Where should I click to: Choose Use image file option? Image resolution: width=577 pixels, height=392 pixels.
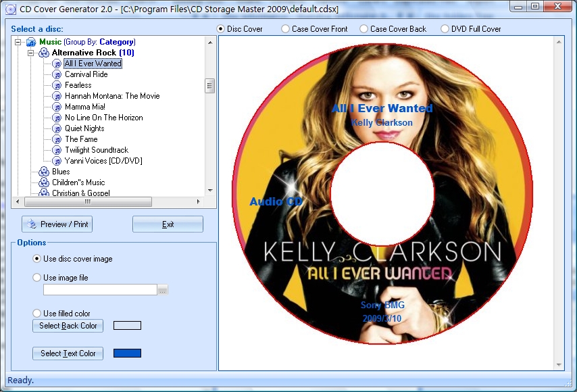tap(36, 278)
